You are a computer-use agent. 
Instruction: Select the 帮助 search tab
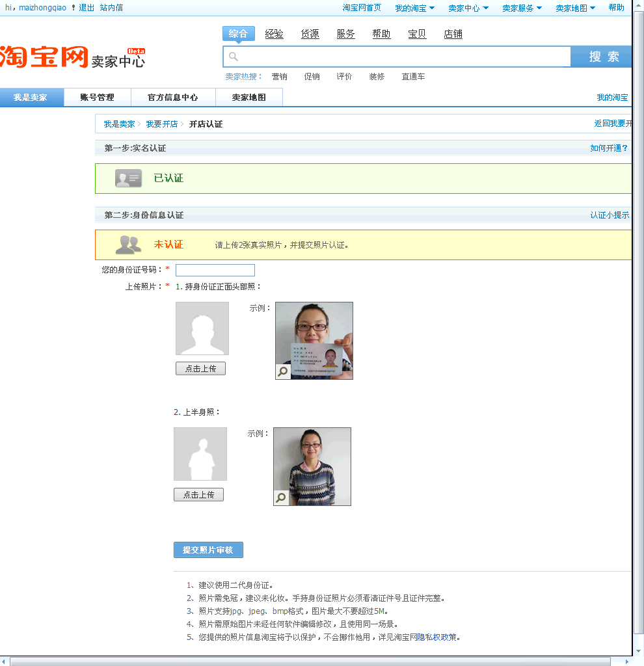point(381,34)
